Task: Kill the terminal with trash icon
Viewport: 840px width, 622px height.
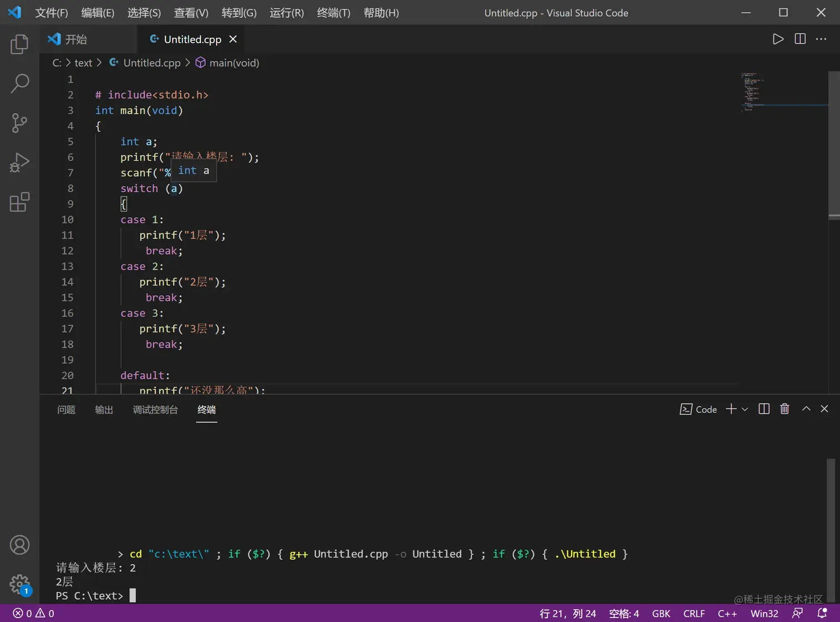Action: coord(784,409)
